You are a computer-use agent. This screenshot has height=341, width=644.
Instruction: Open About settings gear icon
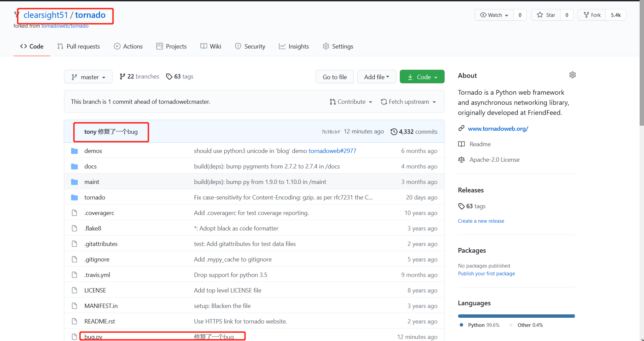tap(573, 75)
